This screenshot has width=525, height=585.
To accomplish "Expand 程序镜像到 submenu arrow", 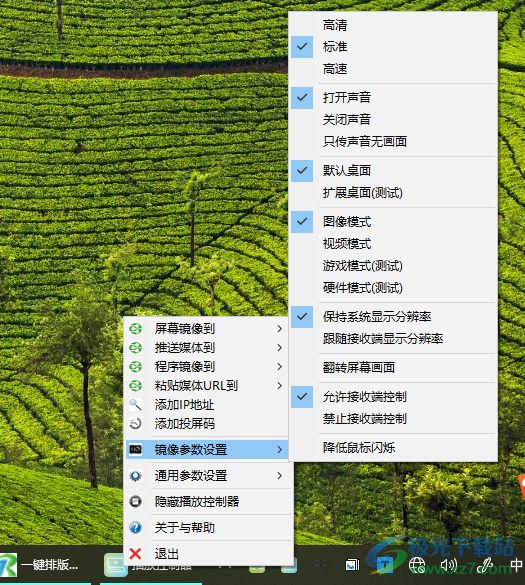I will [x=280, y=367].
